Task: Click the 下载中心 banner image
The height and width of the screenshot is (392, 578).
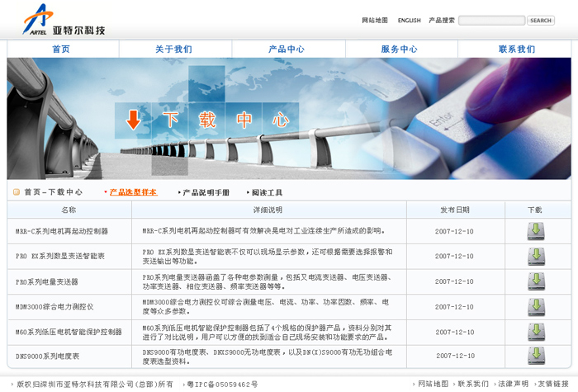Action: [289, 119]
